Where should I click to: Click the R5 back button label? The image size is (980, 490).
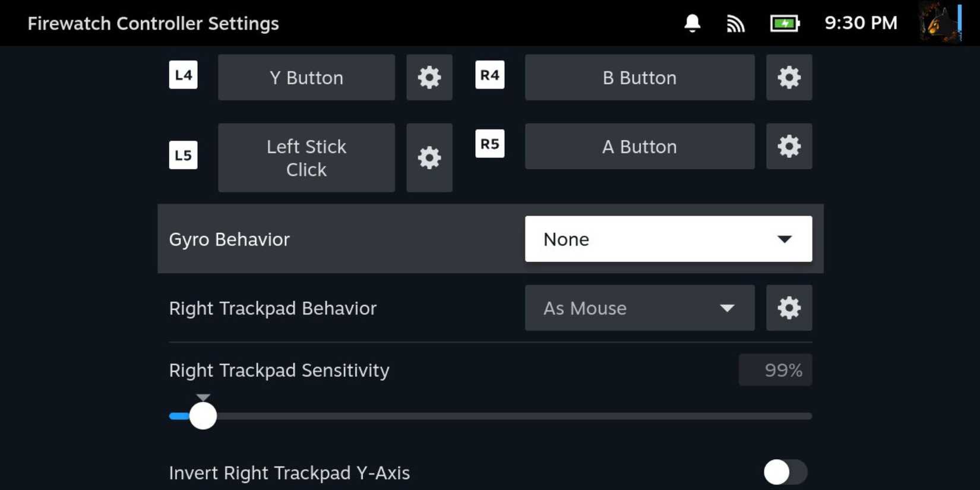coord(489,143)
